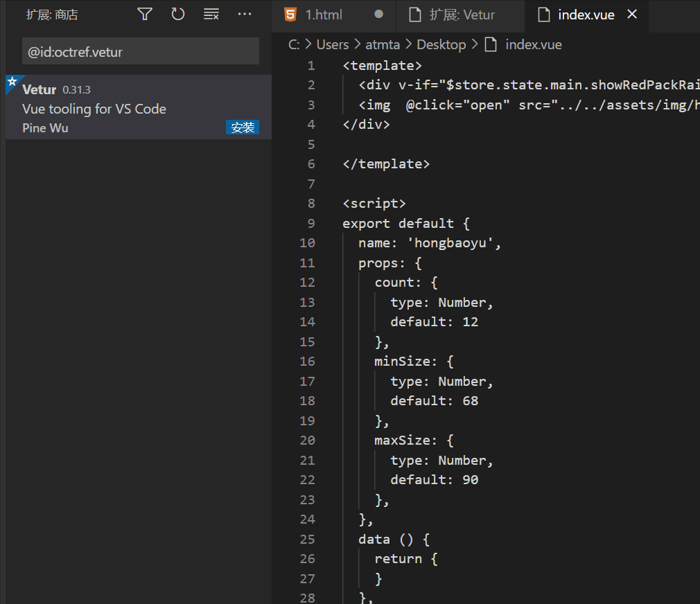Viewport: 700px width, 604px height.
Task: Click the file icon on the Vetur extension tab
Action: click(x=415, y=15)
